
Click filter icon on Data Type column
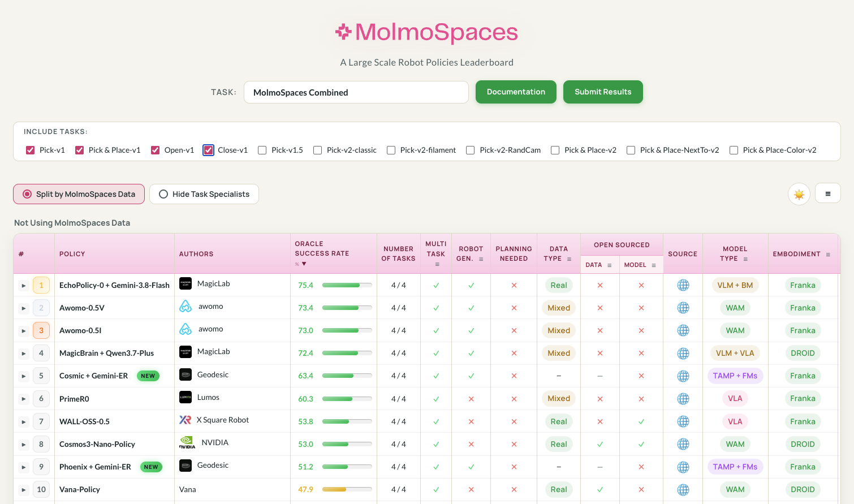(569, 259)
